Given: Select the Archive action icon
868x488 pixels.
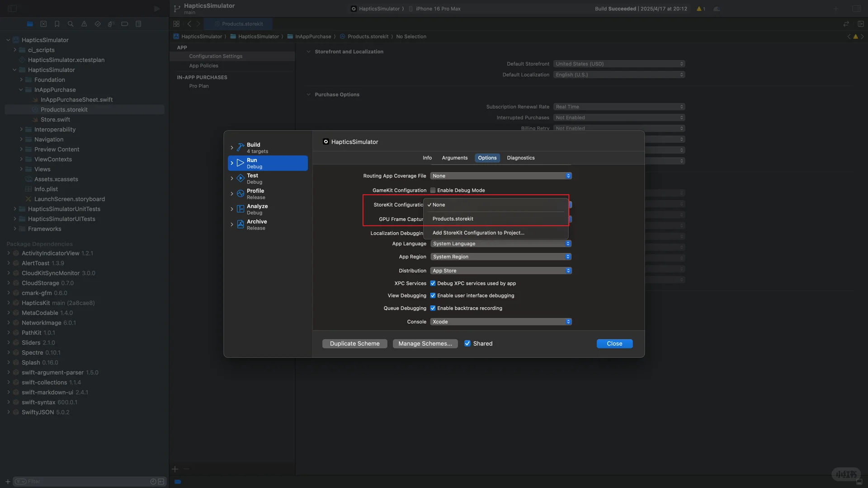Looking at the screenshot, I should (241, 225).
